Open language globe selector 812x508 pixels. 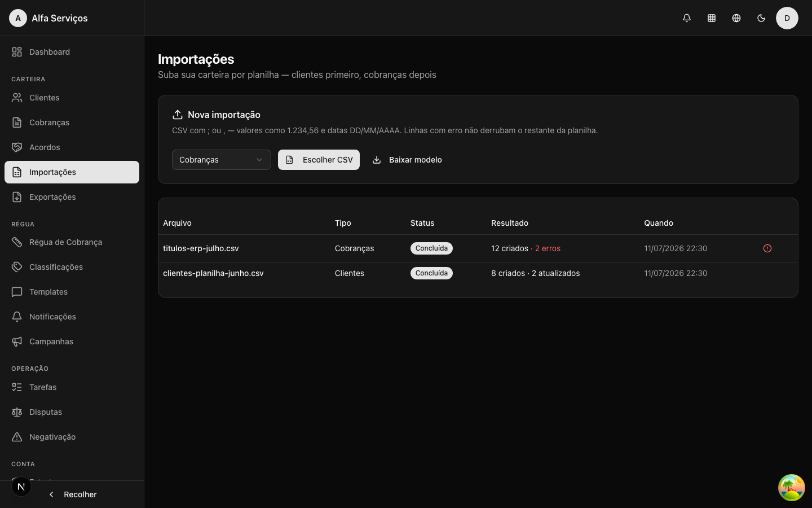[x=736, y=18]
